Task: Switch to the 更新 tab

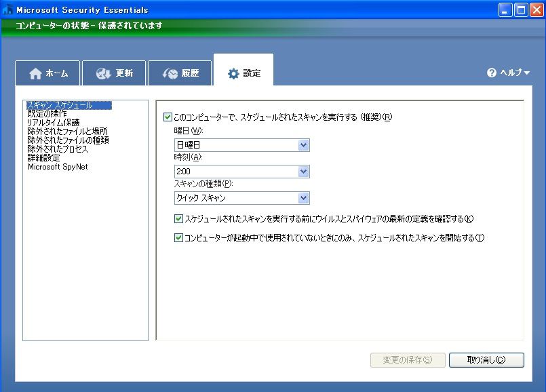Action: point(114,73)
